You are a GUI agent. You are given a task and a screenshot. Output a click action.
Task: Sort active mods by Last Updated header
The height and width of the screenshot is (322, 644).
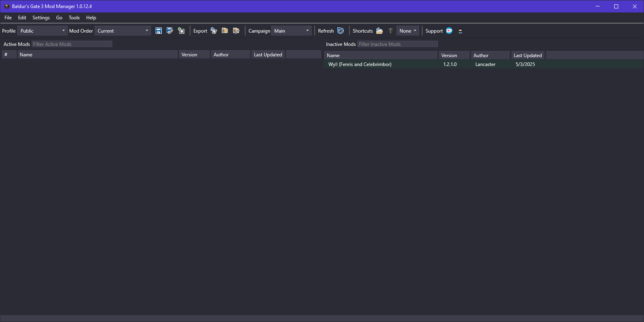click(x=268, y=54)
